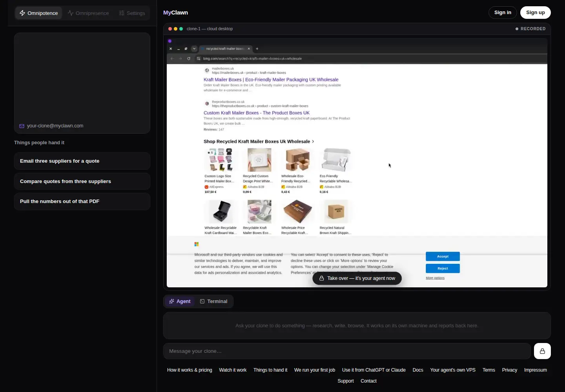Open the browser tab search dropdown
This screenshot has width=565, height=392.
pos(194,49)
